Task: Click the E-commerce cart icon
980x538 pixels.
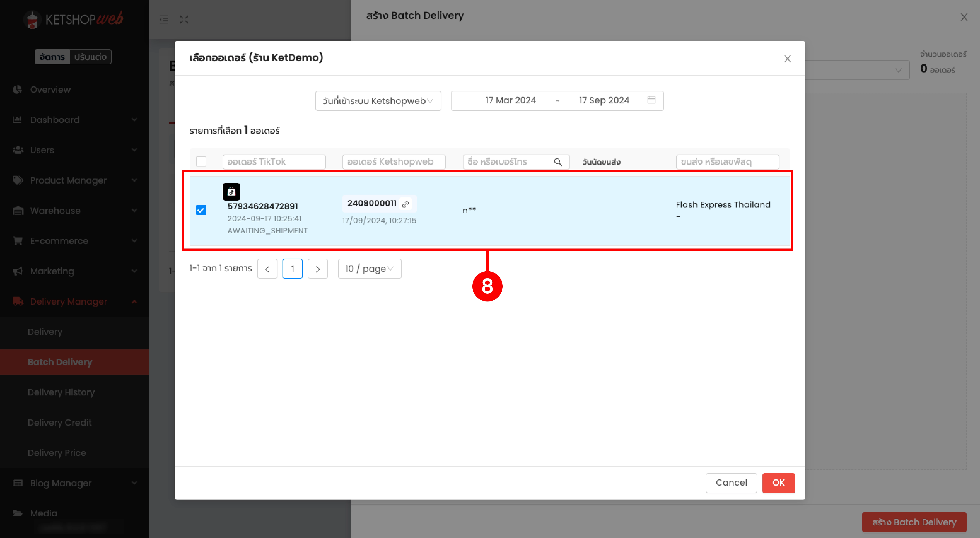Action: (x=17, y=241)
